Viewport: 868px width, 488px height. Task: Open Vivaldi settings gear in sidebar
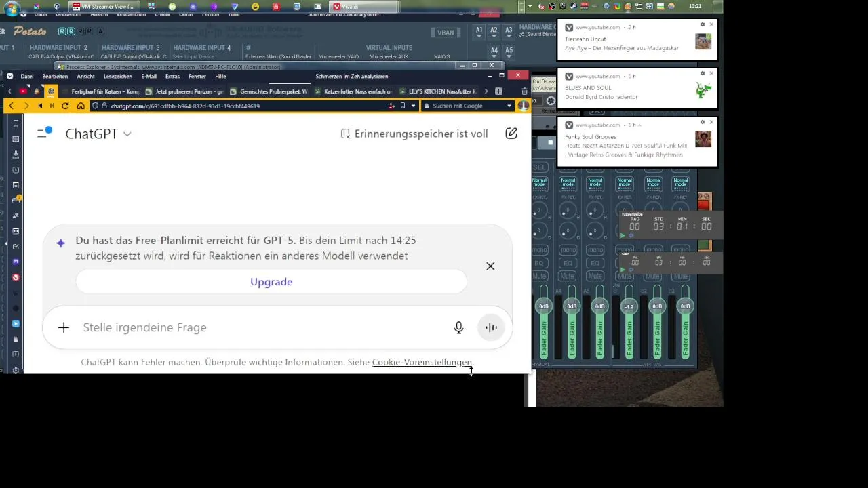pos(16,370)
